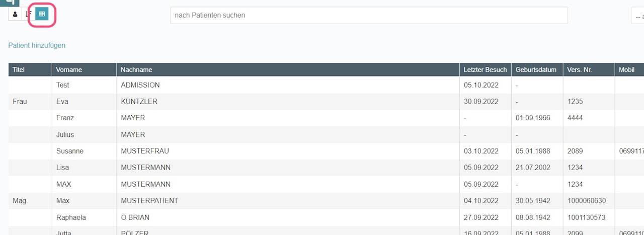Click the app logo in the corner
Image resolution: width=644 pixels, height=235 pixels.
pos(9,3)
